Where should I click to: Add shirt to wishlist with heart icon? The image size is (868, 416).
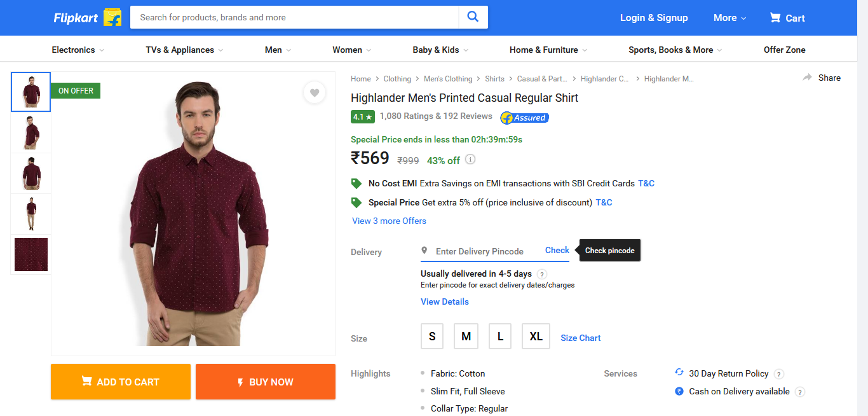point(315,93)
